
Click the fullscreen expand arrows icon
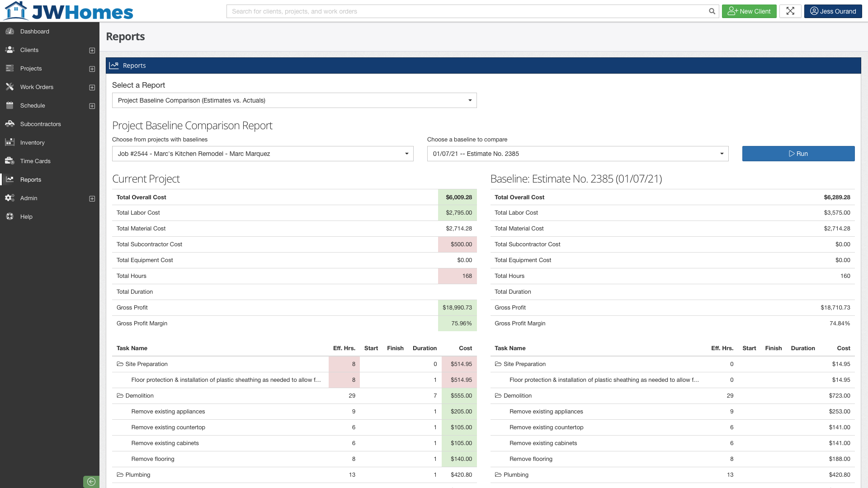click(790, 11)
